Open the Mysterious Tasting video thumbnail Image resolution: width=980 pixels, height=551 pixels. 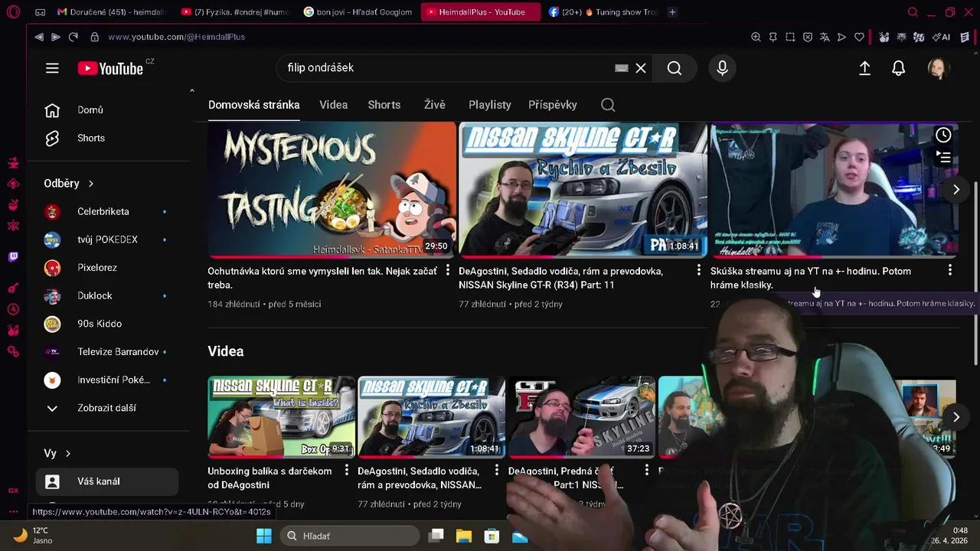click(x=332, y=190)
